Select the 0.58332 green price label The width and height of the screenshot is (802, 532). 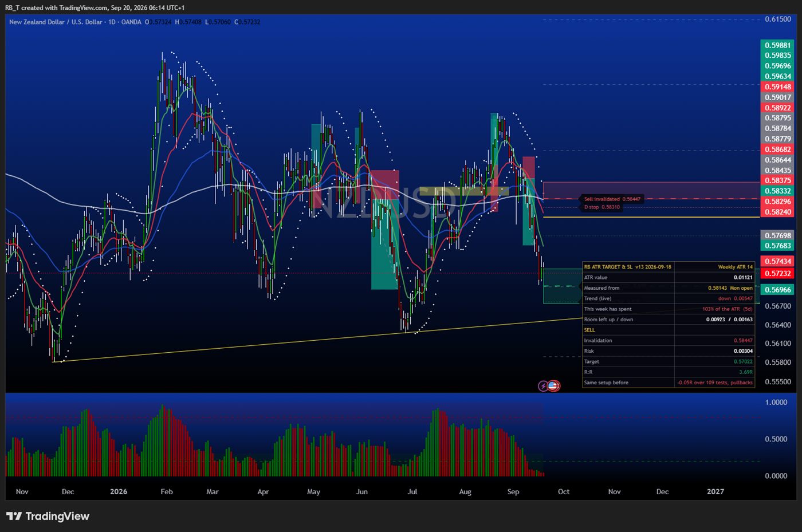pos(777,191)
